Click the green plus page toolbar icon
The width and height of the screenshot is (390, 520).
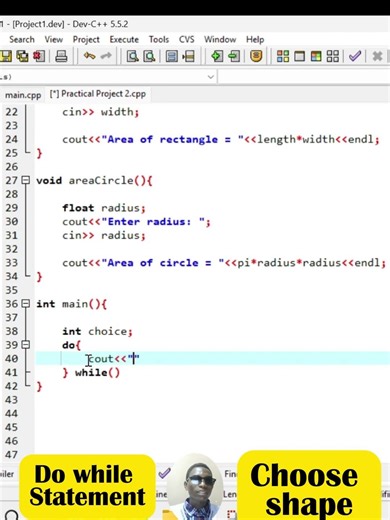217,56
